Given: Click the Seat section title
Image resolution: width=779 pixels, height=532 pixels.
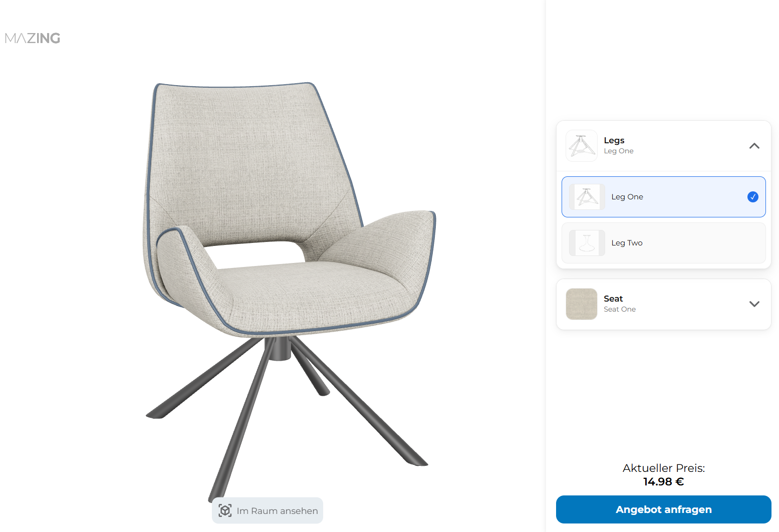Looking at the screenshot, I should (x=613, y=299).
